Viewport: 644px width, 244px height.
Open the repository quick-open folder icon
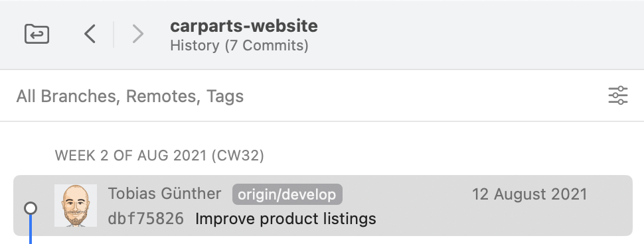[x=37, y=34]
